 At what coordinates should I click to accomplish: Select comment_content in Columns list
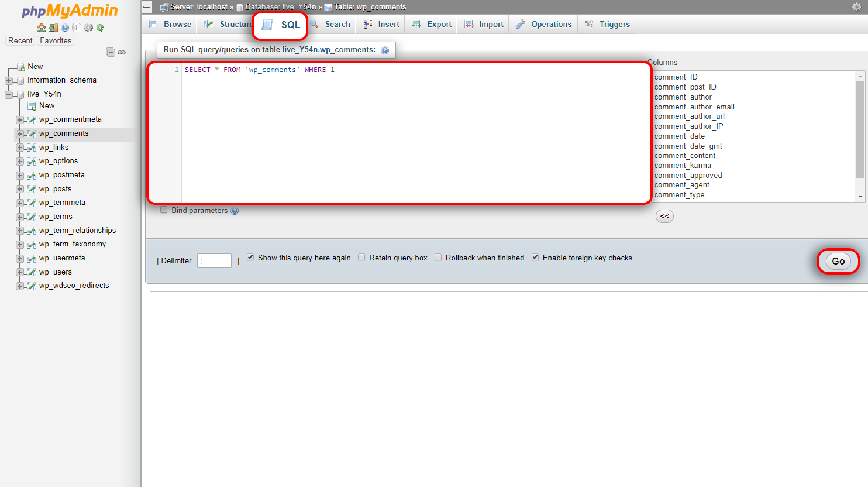[685, 156]
